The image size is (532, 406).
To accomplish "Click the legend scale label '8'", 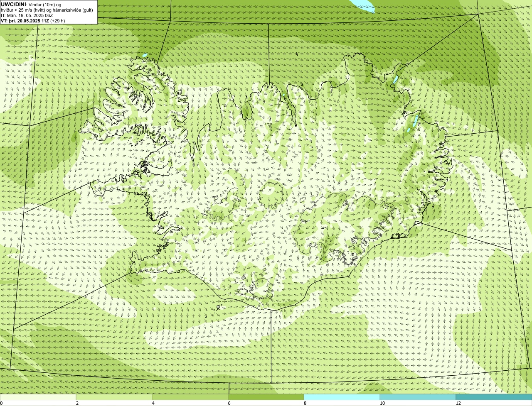I will click(305, 403).
